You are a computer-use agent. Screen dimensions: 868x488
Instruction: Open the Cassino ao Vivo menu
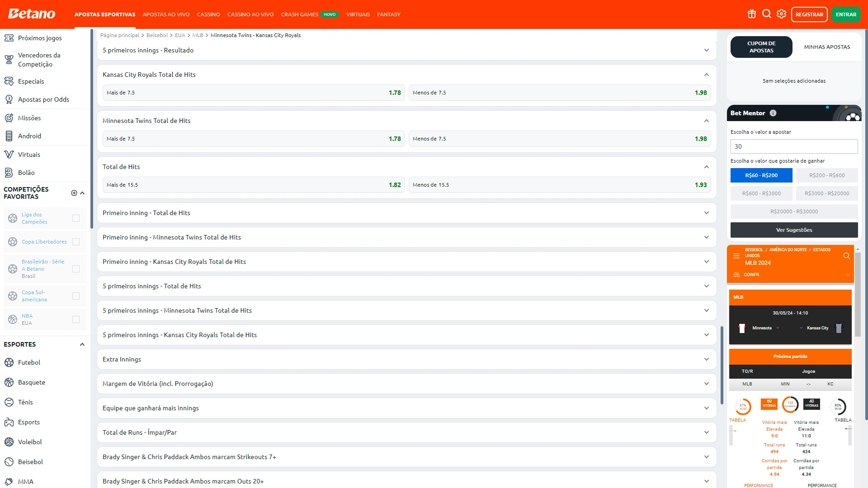(x=250, y=14)
